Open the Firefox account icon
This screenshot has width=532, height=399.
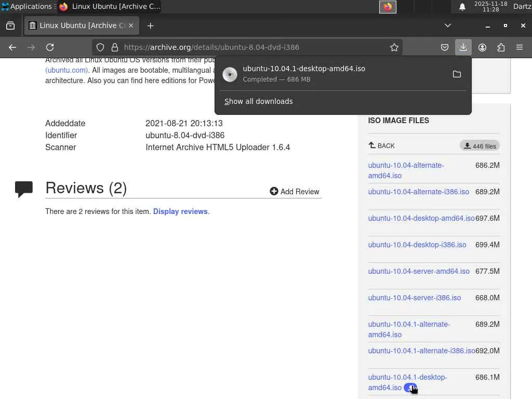tap(482, 47)
